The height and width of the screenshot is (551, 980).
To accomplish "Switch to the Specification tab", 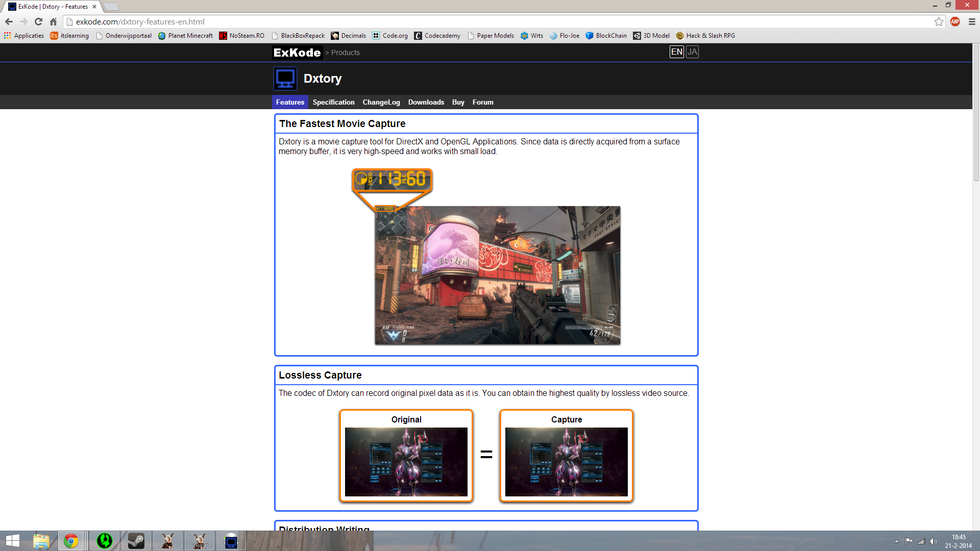I will 333,102.
